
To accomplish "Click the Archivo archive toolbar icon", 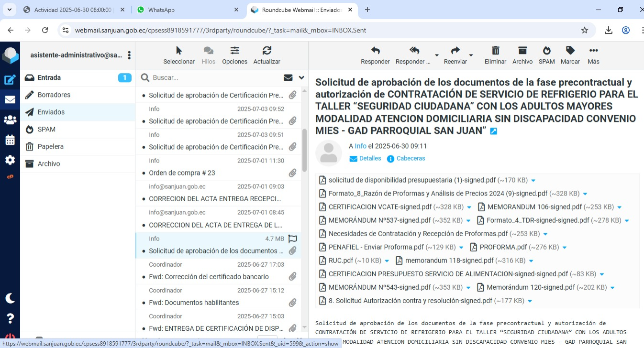I will [522, 51].
